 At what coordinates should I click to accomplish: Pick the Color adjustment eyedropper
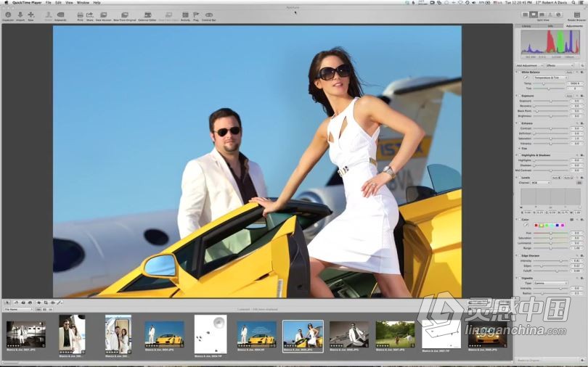pyautogui.click(x=526, y=225)
